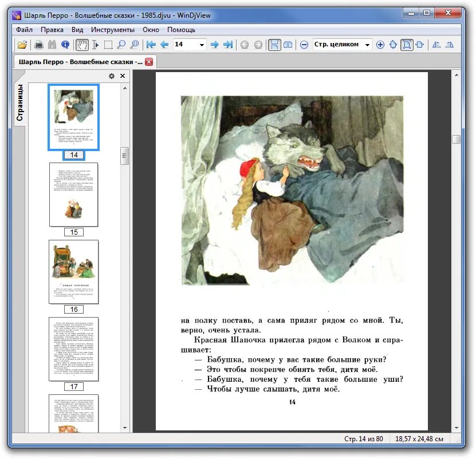Select page 17 thumbnail
The width and height of the screenshot is (476, 459).
[74, 349]
